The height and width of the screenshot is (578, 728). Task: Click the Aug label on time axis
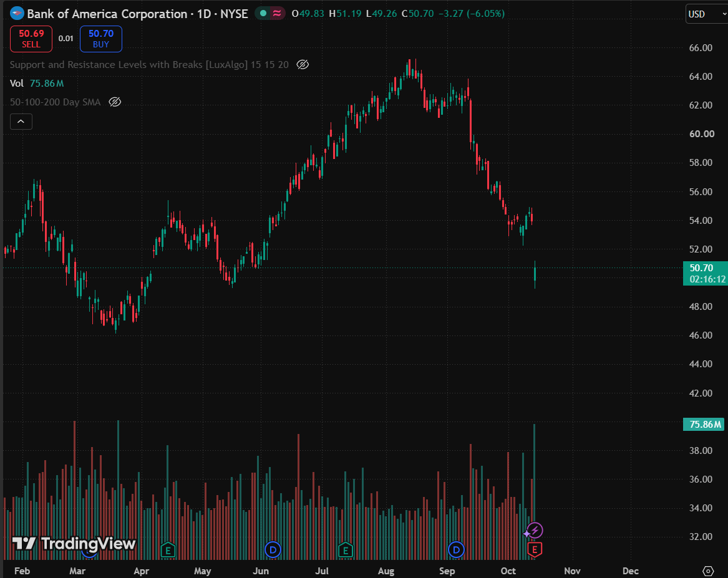(386, 571)
